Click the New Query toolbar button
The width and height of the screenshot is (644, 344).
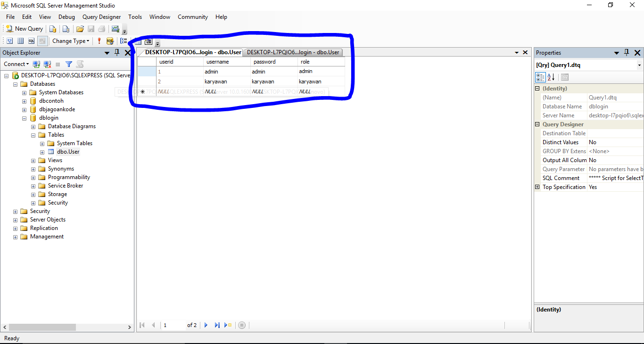click(24, 29)
